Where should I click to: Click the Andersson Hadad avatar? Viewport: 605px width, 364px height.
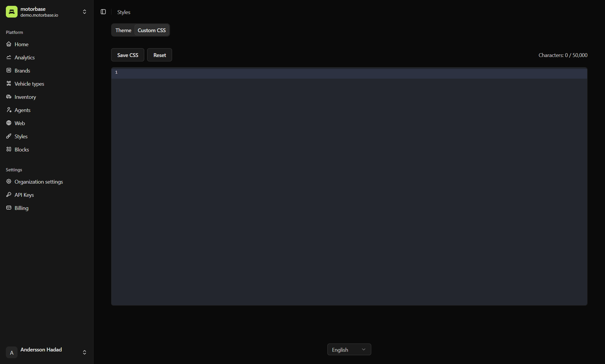tap(12, 352)
